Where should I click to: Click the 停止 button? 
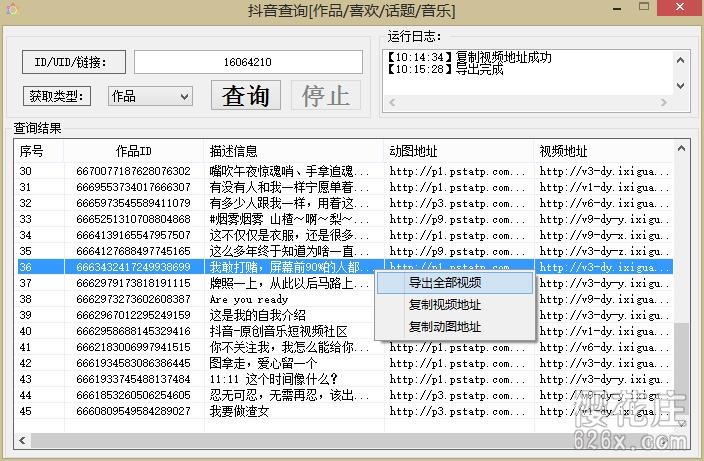click(326, 95)
